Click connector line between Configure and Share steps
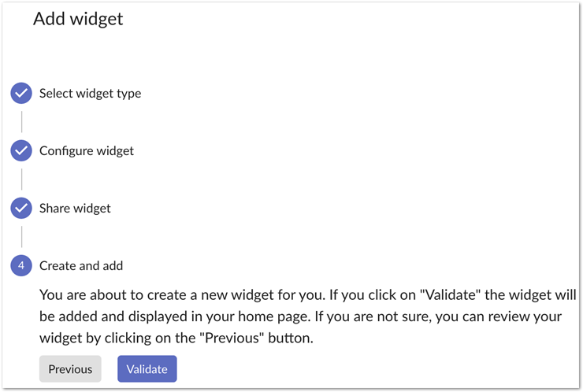The width and height of the screenshot is (583, 392). [x=21, y=179]
